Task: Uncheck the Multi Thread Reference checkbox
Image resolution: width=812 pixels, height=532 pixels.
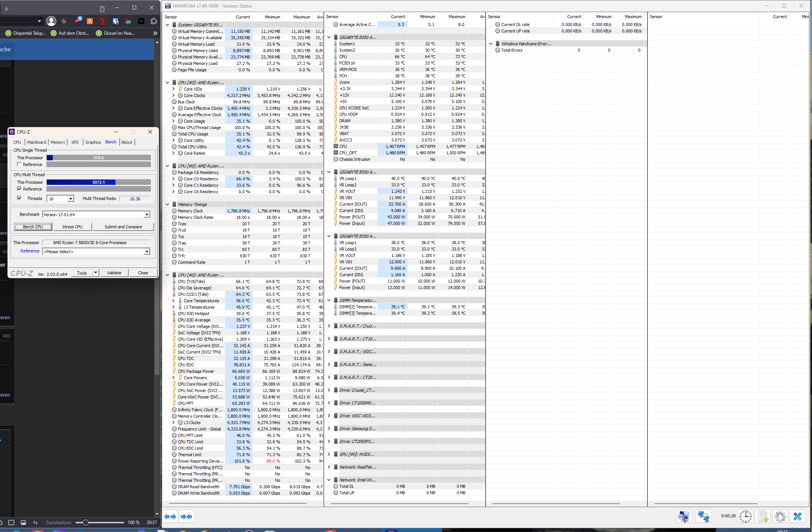Action: click(19, 189)
